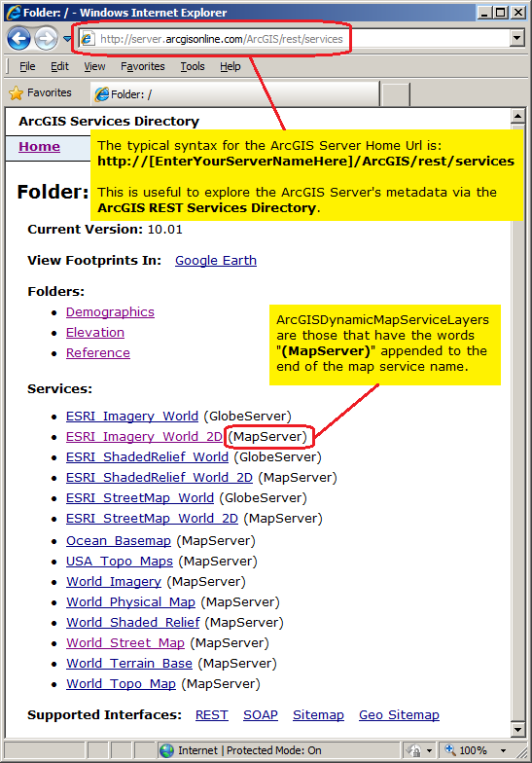Screen dimensions: 532x763
Task: Click the zoom magnifier 100% button
Action: point(465,750)
